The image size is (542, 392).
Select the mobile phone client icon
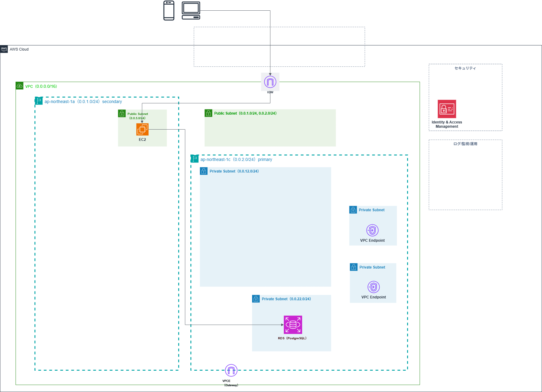[x=169, y=10]
